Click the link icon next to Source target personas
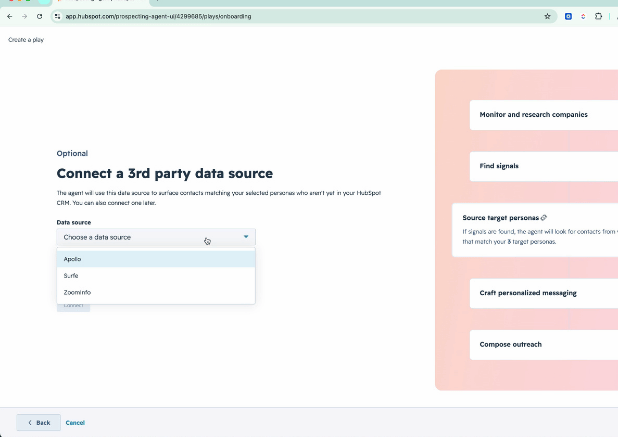618x437 pixels. [544, 218]
